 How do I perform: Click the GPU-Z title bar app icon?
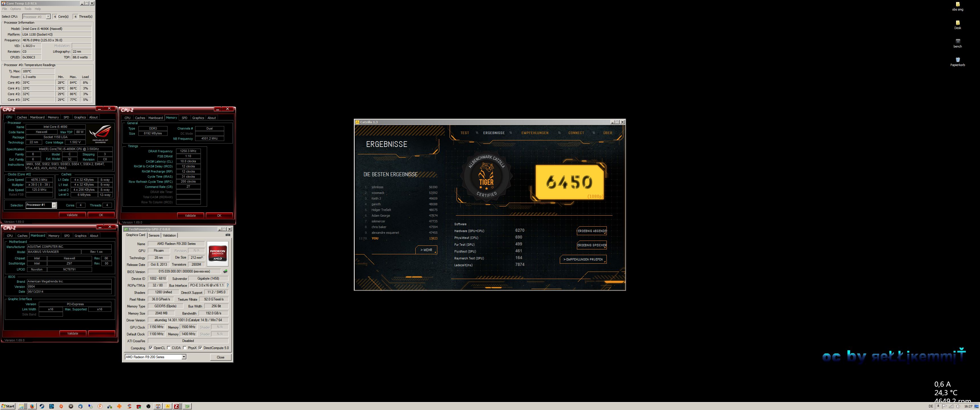126,229
